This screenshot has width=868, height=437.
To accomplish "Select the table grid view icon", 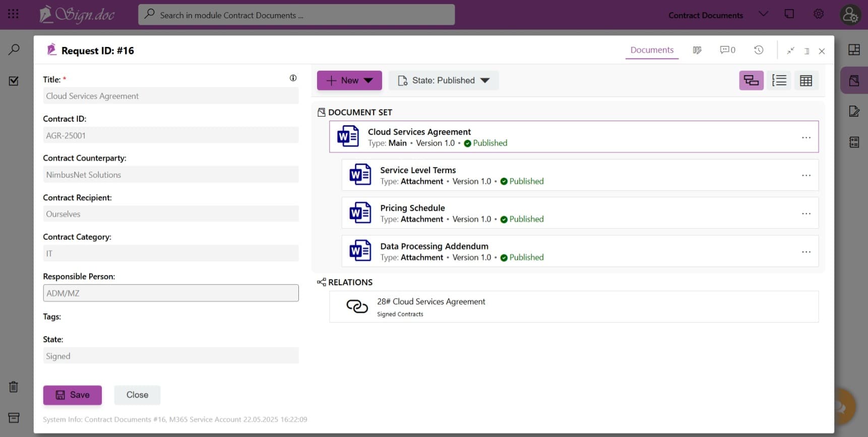I will [806, 80].
